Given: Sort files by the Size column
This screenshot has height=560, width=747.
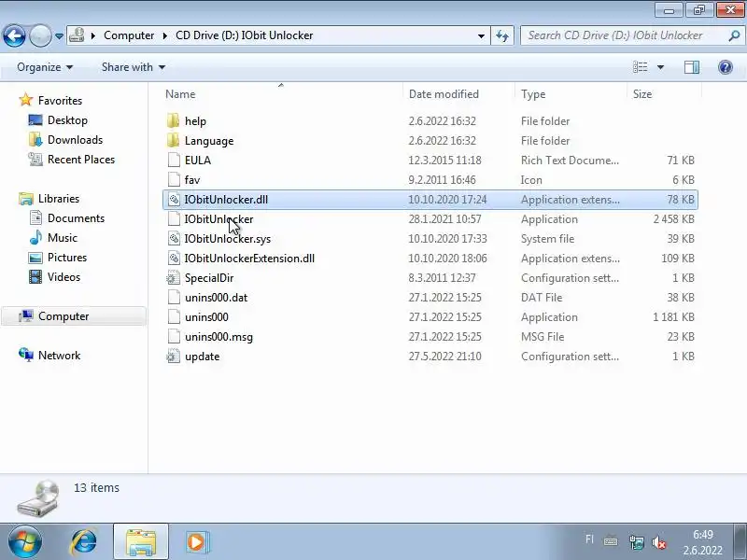Looking at the screenshot, I should click(x=664, y=94).
